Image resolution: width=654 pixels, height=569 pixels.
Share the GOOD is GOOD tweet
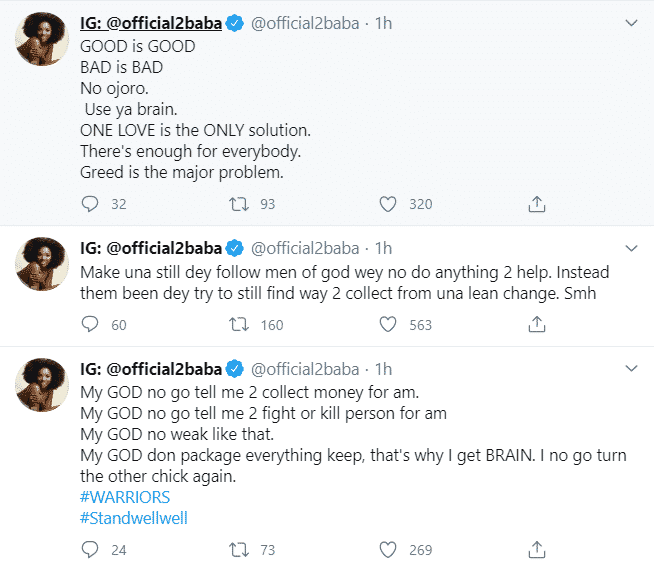[537, 204]
